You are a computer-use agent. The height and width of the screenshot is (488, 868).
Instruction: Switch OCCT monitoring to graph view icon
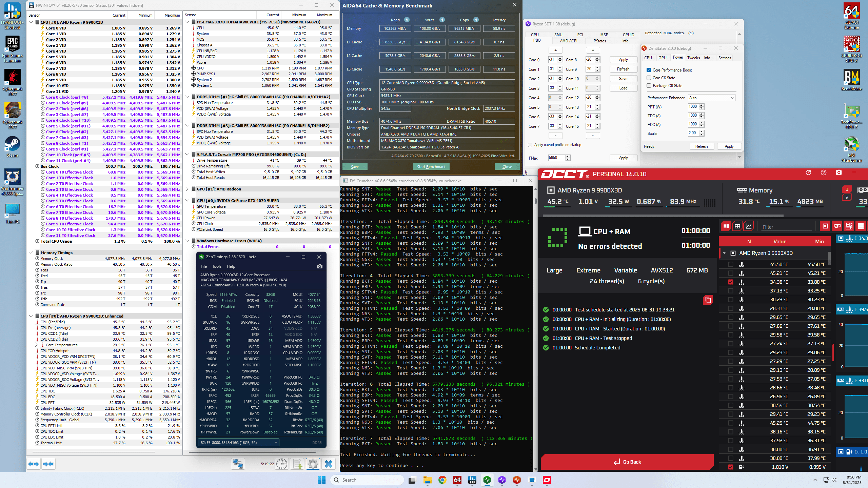[749, 226]
